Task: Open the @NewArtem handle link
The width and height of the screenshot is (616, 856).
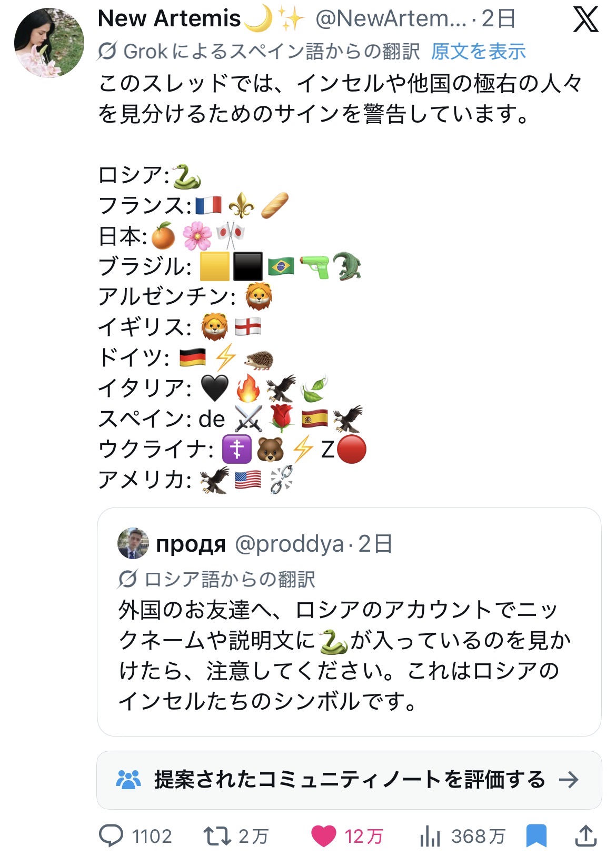Action: click(391, 19)
